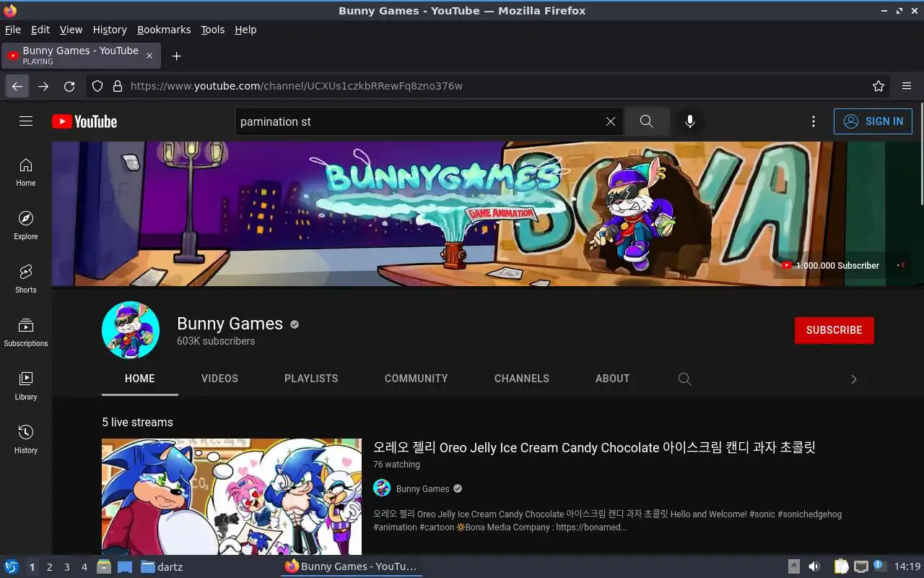Open Shorts in the sidebar
Screen dimensions: 924x578
(26, 279)
